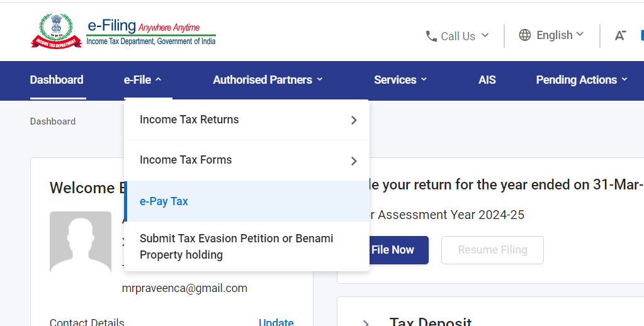
Task: Click the profile avatar placeholder image
Action: pyautogui.click(x=81, y=242)
